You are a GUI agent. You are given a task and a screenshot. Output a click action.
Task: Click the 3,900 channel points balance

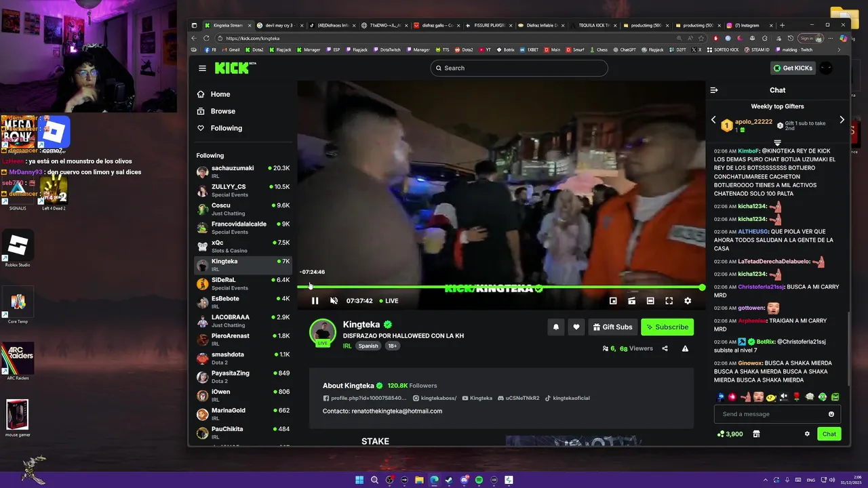[730, 434]
